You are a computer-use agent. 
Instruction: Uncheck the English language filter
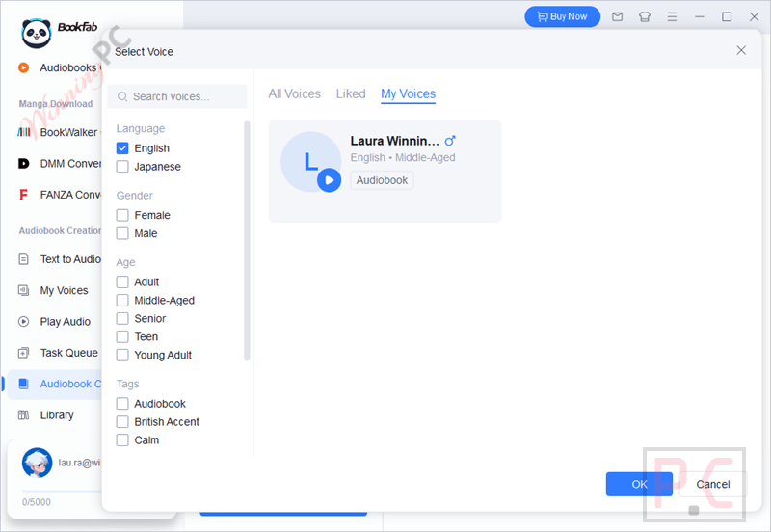[122, 148]
